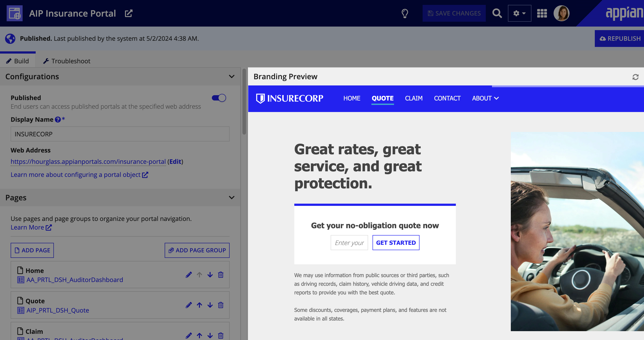
Task: Click the settings gear icon in the toolbar
Action: pyautogui.click(x=519, y=13)
